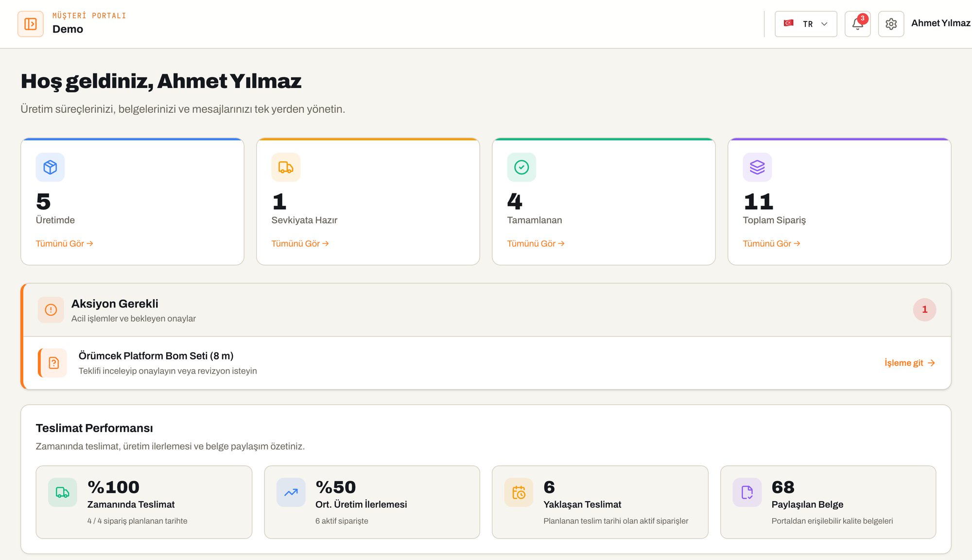Click the document question icon for Örümcek Platform

(53, 363)
